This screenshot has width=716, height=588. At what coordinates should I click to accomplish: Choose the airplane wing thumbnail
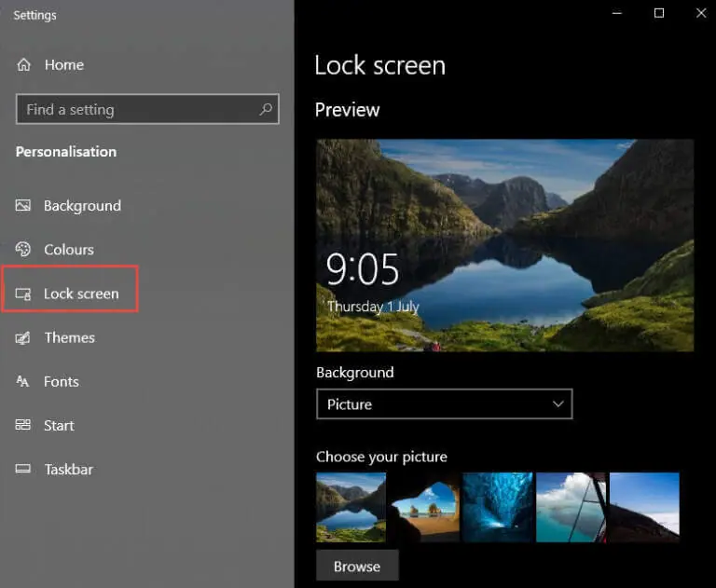point(571,507)
